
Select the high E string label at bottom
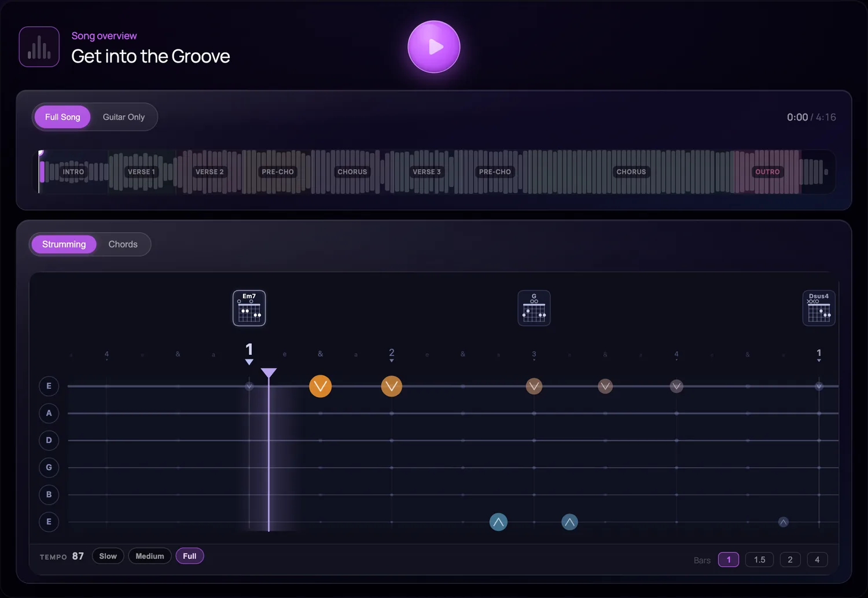[49, 522]
